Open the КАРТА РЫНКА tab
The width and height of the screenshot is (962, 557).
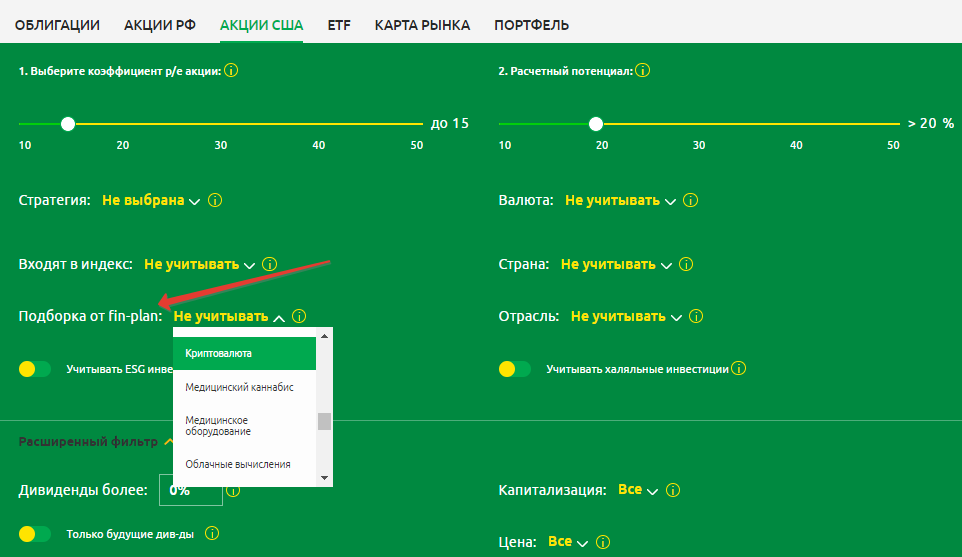click(422, 25)
